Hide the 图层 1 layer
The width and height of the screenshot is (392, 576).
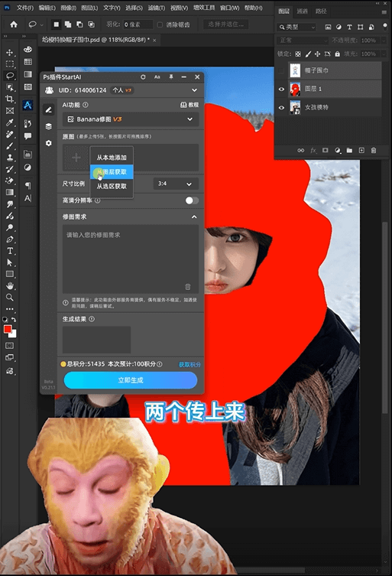tap(281, 89)
